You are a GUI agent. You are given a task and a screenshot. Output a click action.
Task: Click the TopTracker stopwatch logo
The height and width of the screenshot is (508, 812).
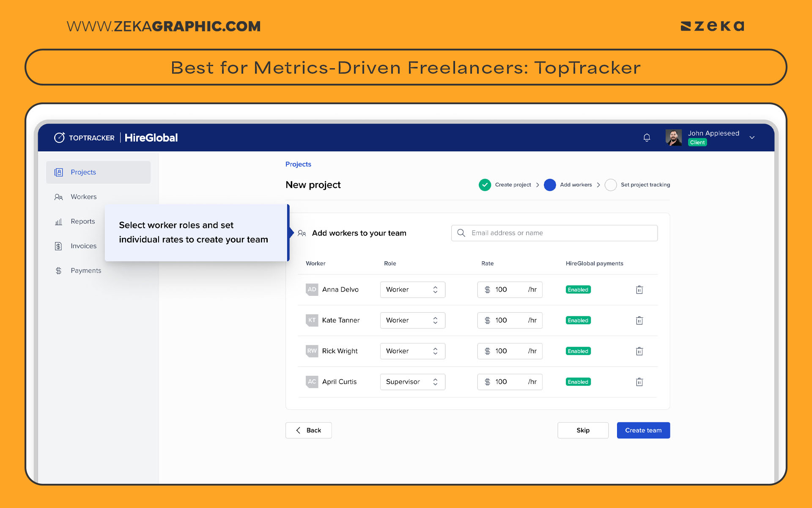pos(59,137)
